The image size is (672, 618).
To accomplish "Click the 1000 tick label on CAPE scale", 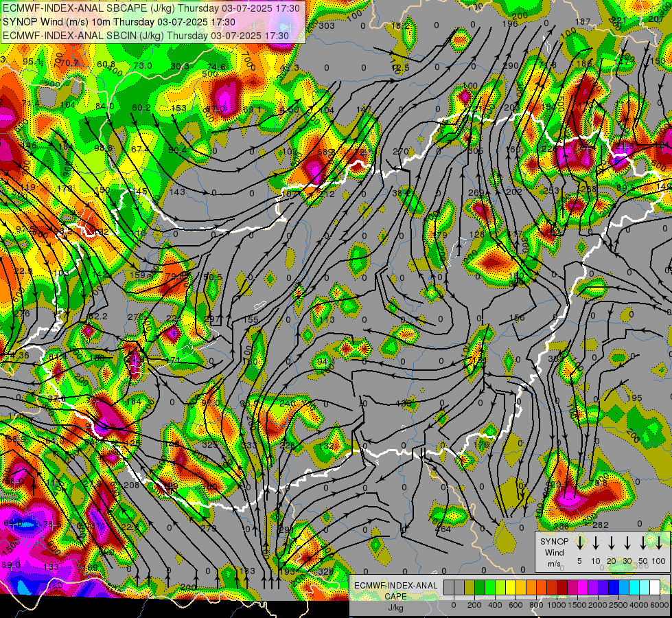I will (x=557, y=605).
